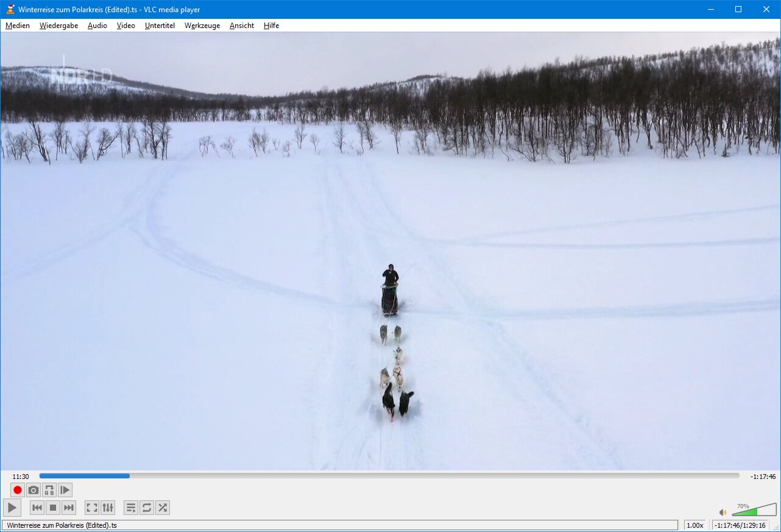Toggle the loop repeat mode

[147, 508]
